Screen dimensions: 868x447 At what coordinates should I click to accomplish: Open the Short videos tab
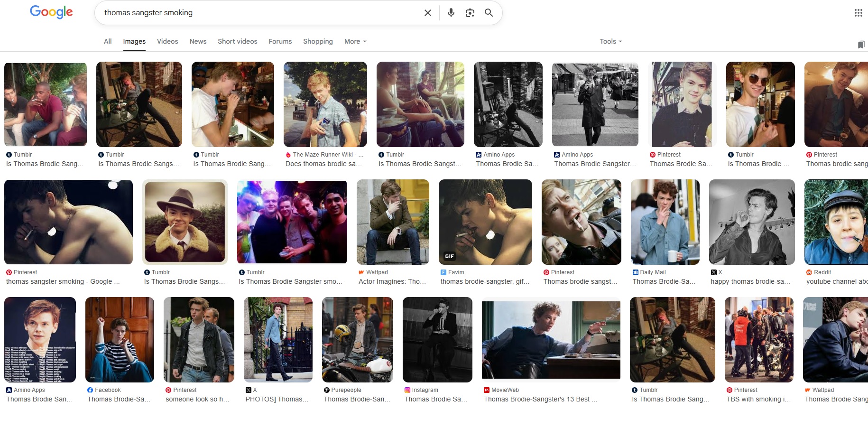(237, 41)
